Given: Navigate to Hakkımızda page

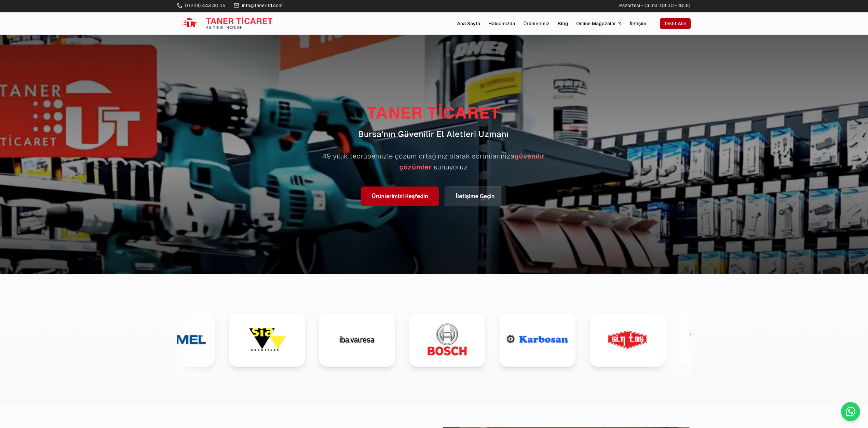Looking at the screenshot, I should click(x=502, y=24).
